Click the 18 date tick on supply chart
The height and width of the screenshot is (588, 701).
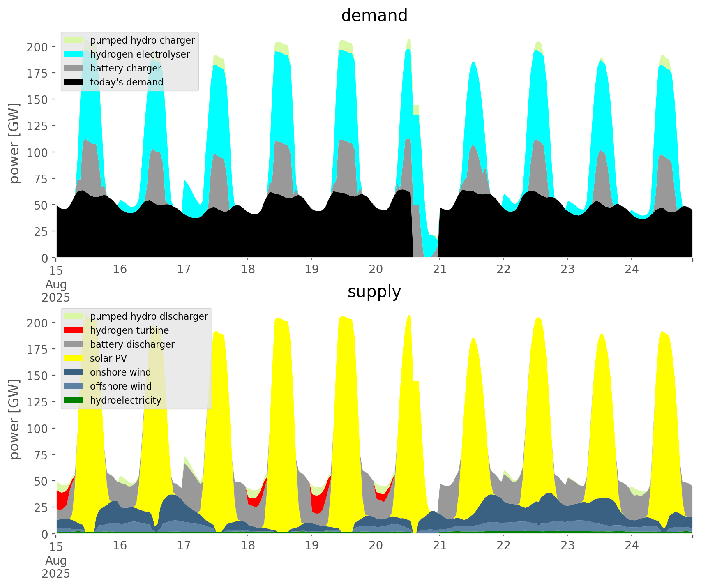coord(248,546)
